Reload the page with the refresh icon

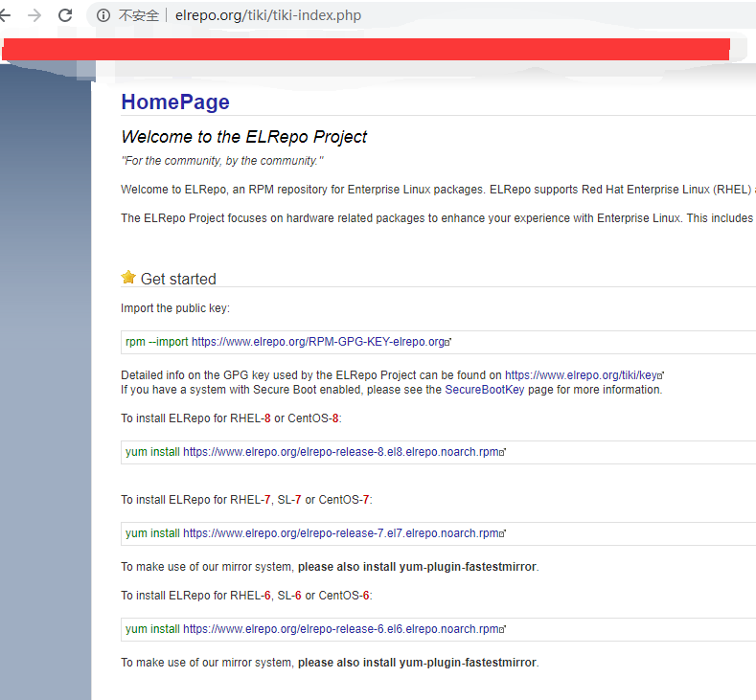point(65,15)
